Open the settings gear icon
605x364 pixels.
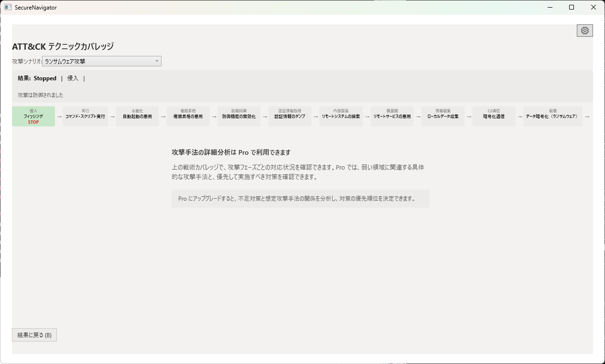tap(584, 30)
